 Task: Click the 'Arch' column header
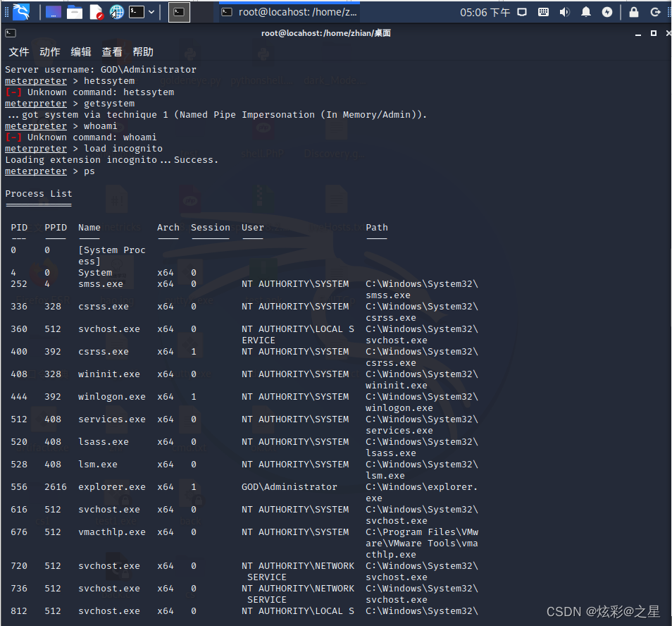pyautogui.click(x=168, y=227)
